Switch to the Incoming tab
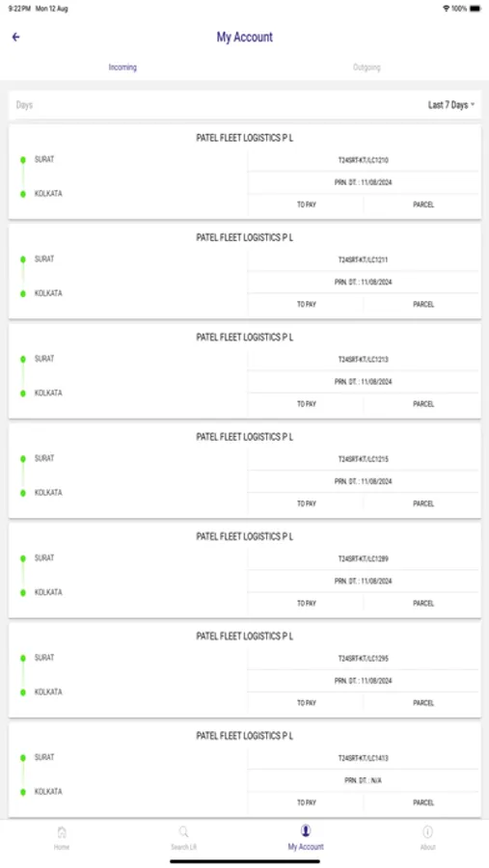Viewport: 489px width, 868px height. click(x=122, y=68)
